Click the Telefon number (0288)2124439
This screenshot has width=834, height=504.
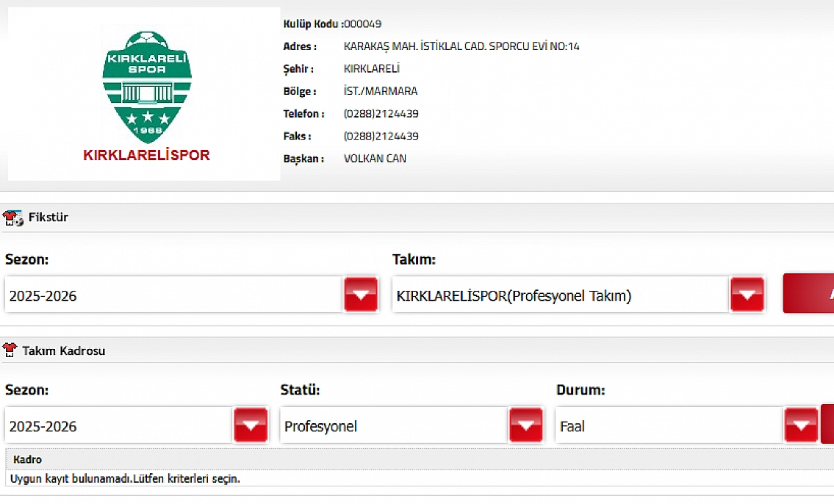tap(381, 114)
